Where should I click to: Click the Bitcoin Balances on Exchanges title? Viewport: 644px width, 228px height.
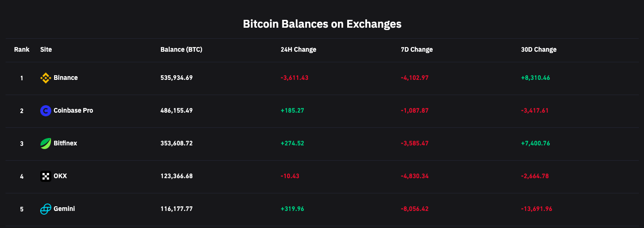[322, 24]
